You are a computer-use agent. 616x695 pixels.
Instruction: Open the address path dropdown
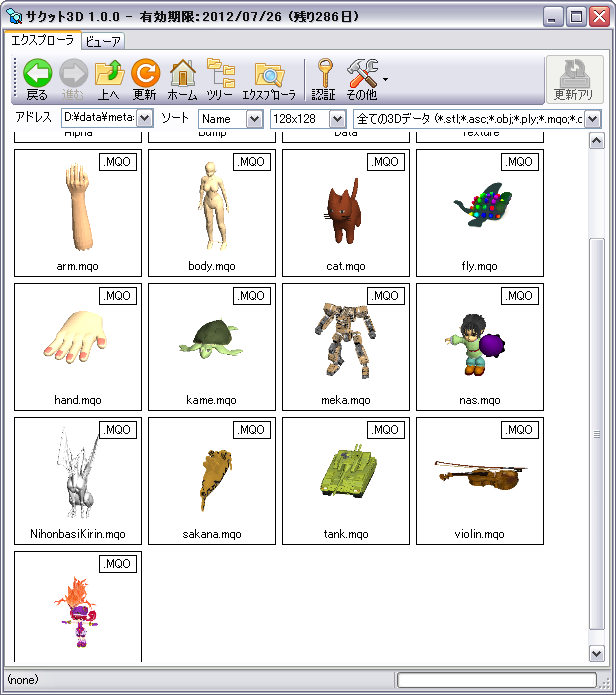(144, 118)
